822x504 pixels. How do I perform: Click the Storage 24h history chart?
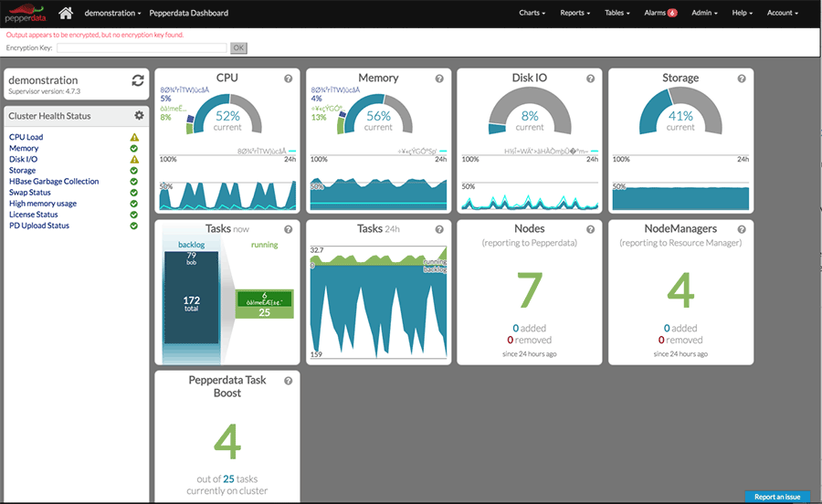click(x=680, y=183)
